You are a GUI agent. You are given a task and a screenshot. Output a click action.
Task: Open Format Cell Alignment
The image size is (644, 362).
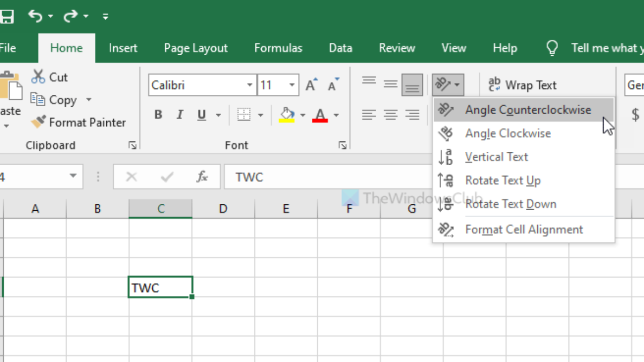pyautogui.click(x=524, y=229)
